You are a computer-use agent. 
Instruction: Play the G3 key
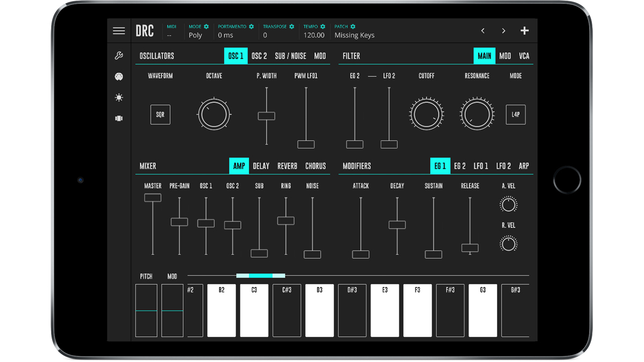483,311
